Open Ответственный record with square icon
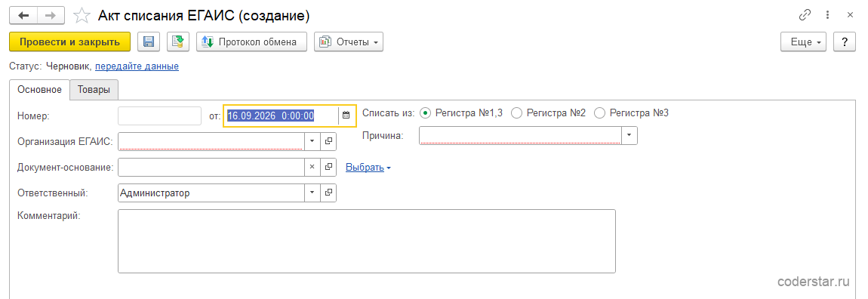 328,193
